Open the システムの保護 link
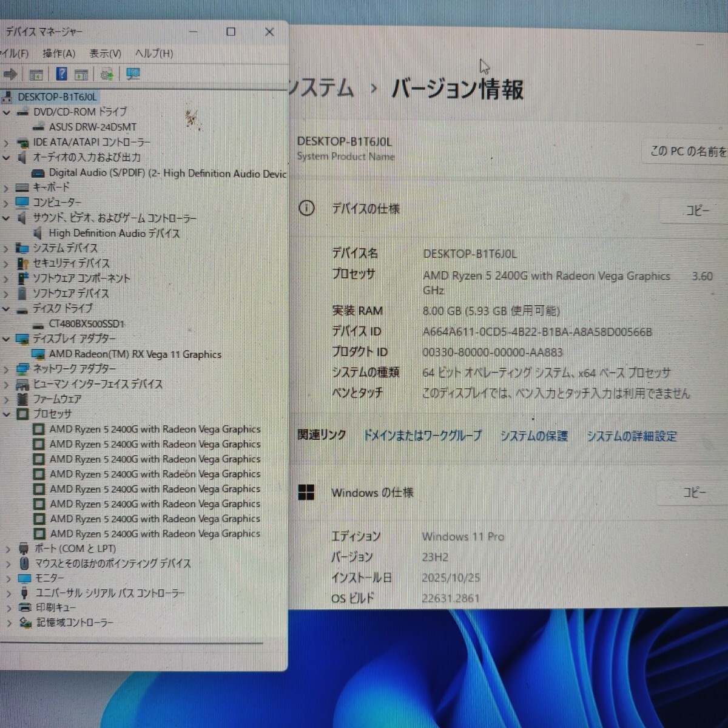Viewport: 728px width, 728px height. [x=534, y=436]
